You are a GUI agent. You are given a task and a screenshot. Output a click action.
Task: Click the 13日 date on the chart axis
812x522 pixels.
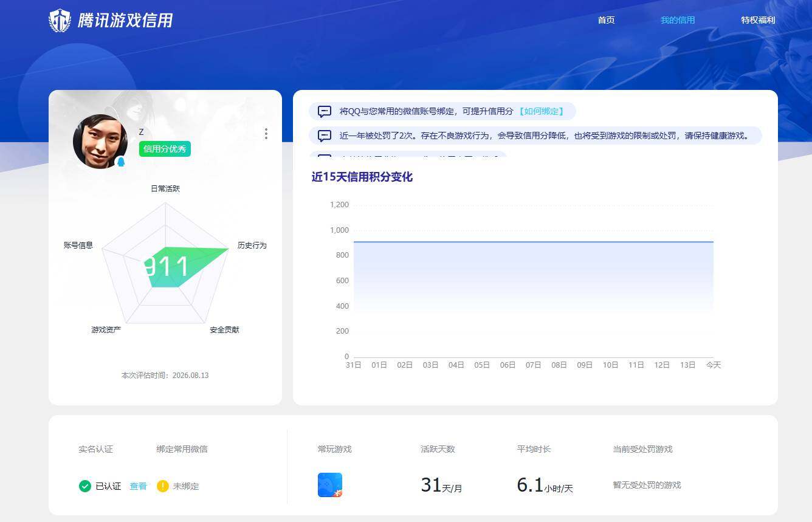[x=688, y=365]
